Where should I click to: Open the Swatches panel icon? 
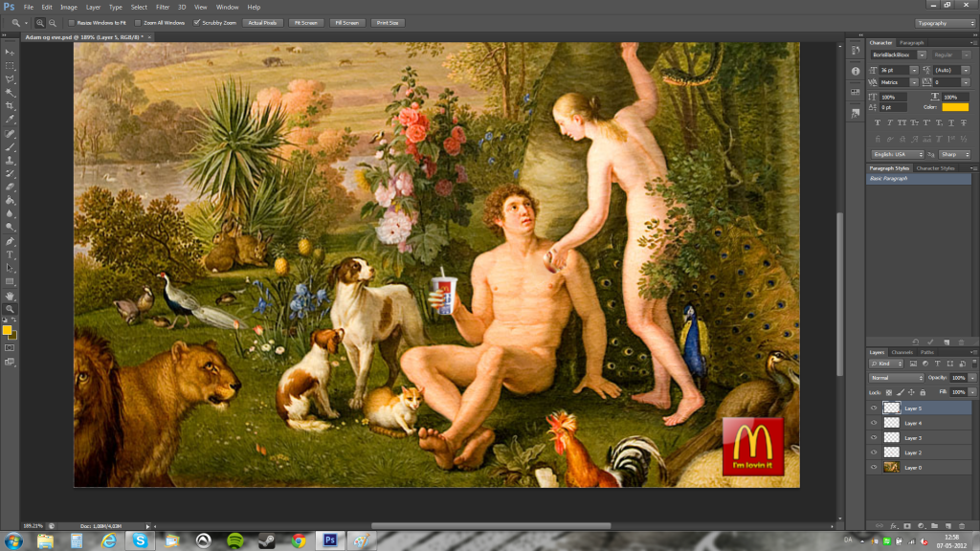coord(856,93)
